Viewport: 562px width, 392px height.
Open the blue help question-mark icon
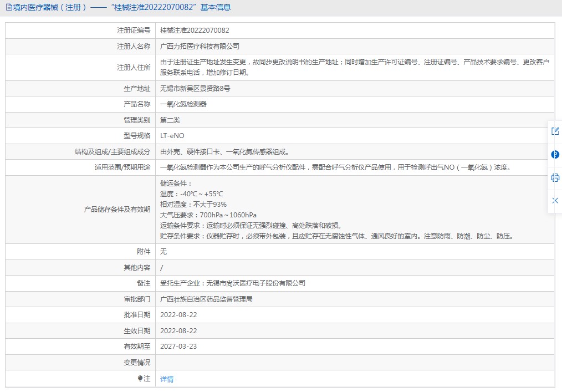click(555, 155)
